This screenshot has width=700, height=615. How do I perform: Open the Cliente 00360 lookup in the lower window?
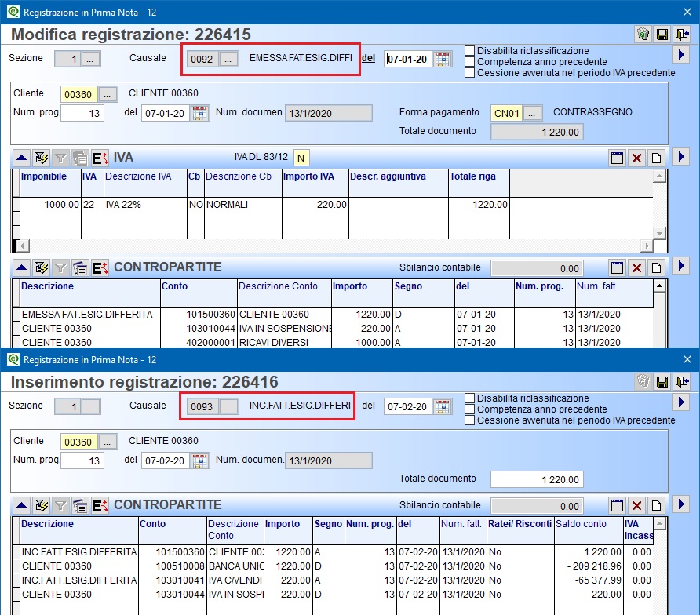(x=108, y=442)
